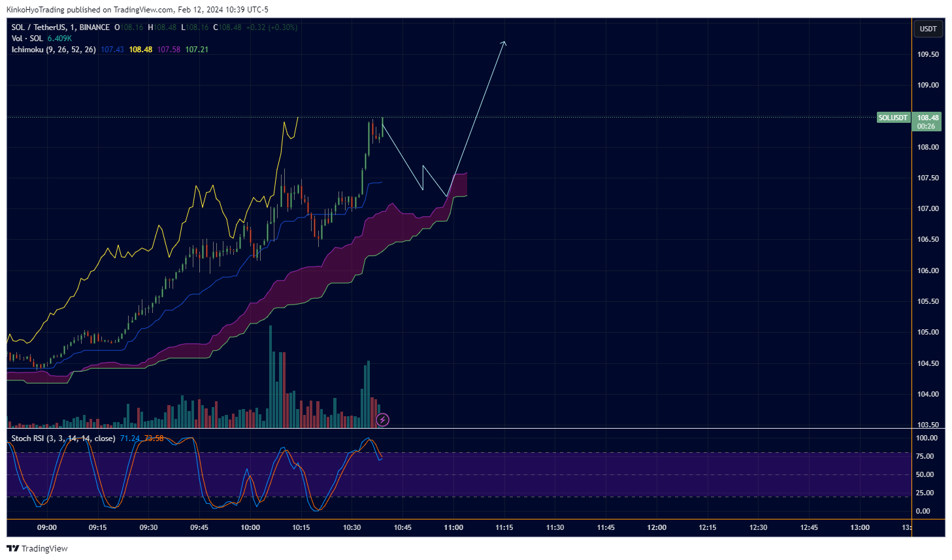The image size is (952, 560).
Task: Click the change value +0.32 (+0.30%)
Action: coord(272,27)
